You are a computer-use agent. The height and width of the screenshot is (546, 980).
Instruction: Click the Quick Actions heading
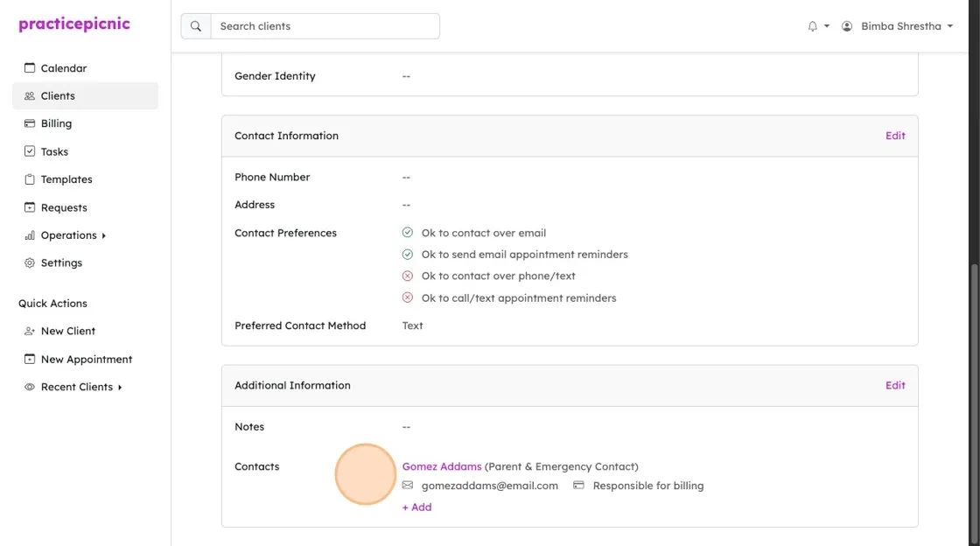pyautogui.click(x=52, y=304)
